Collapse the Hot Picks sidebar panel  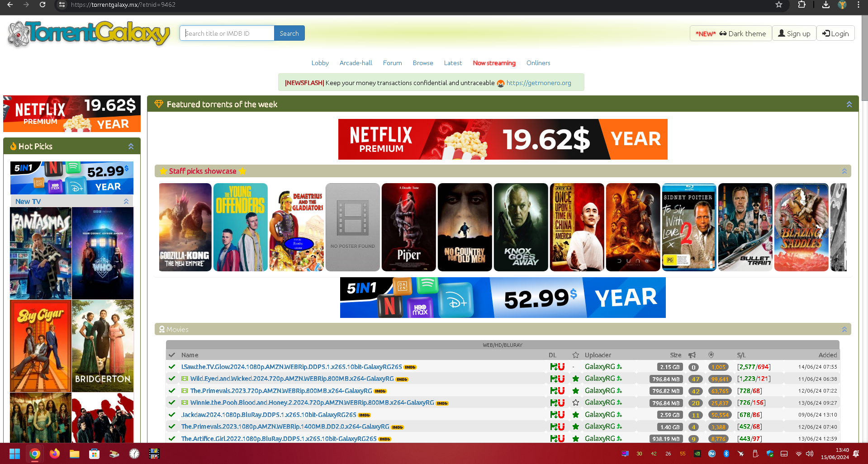(x=131, y=147)
